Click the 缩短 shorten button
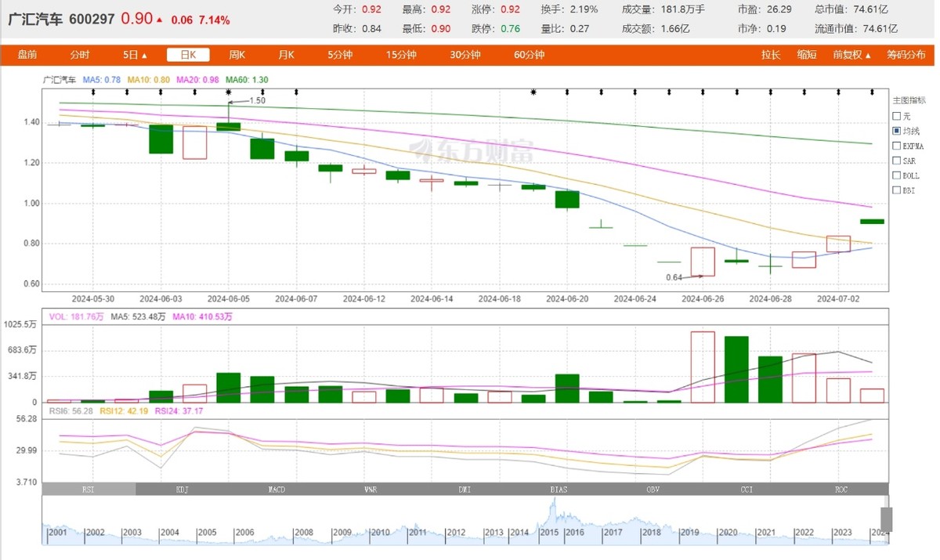Screen dimensions: 940x560 click(x=807, y=55)
